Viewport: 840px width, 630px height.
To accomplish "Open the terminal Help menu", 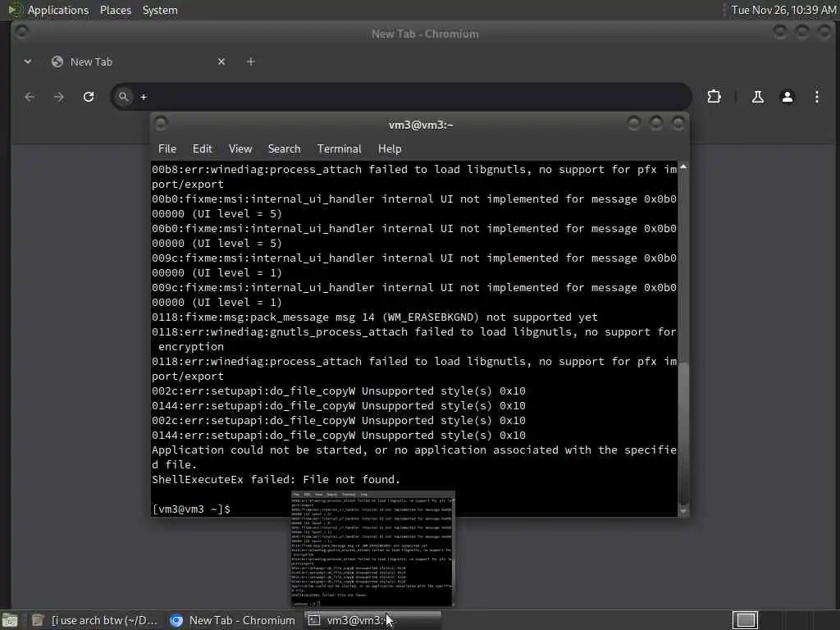I will click(x=390, y=149).
